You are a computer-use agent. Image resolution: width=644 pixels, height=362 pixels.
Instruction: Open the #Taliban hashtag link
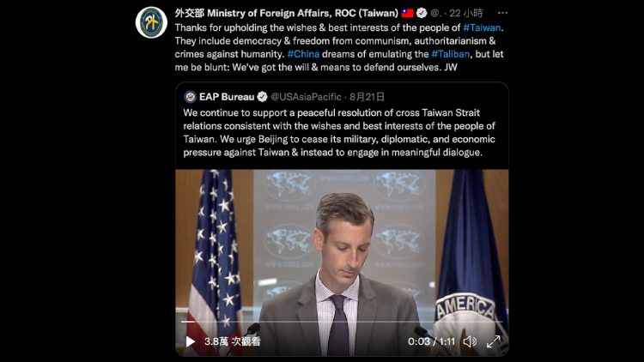pyautogui.click(x=450, y=54)
